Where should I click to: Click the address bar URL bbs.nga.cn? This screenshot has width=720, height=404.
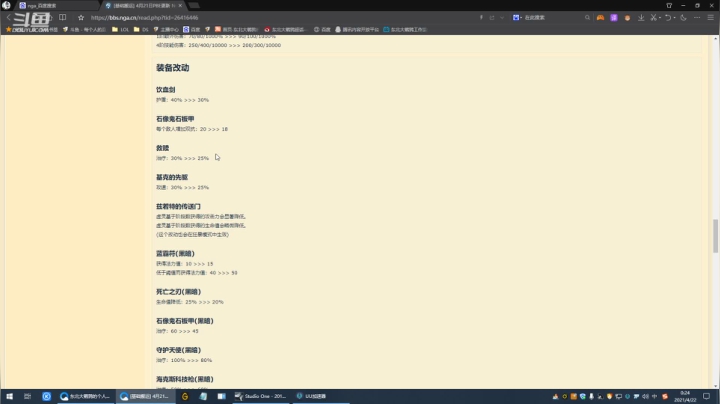point(145,17)
